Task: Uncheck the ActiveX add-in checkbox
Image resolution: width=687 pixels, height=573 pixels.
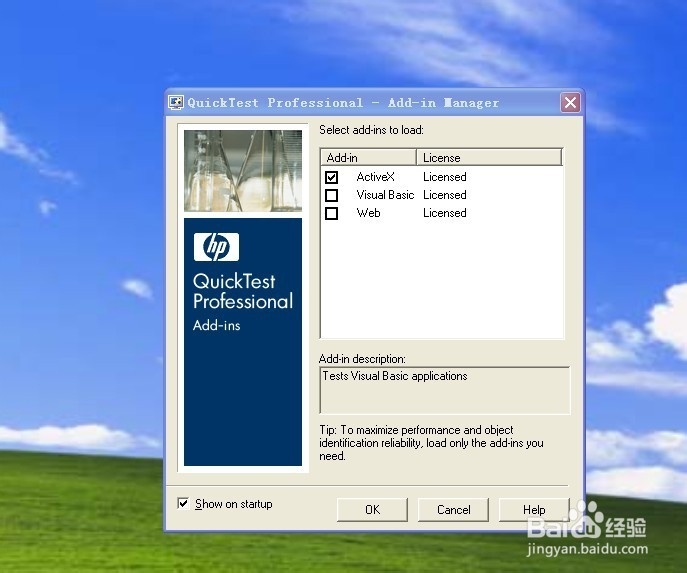Action: [x=332, y=177]
